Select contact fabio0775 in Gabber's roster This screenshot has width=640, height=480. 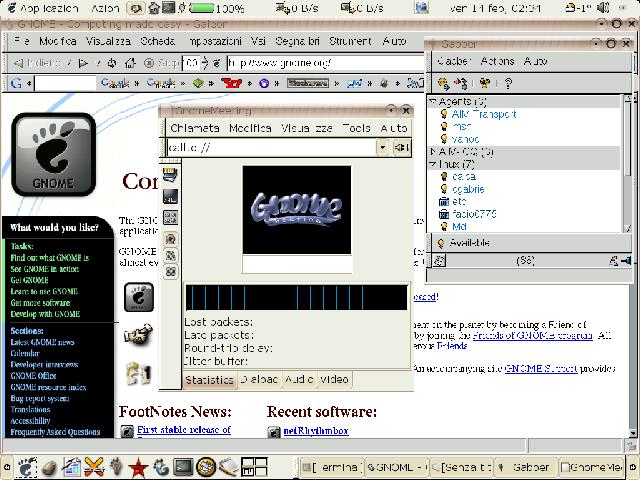pyautogui.click(x=474, y=214)
